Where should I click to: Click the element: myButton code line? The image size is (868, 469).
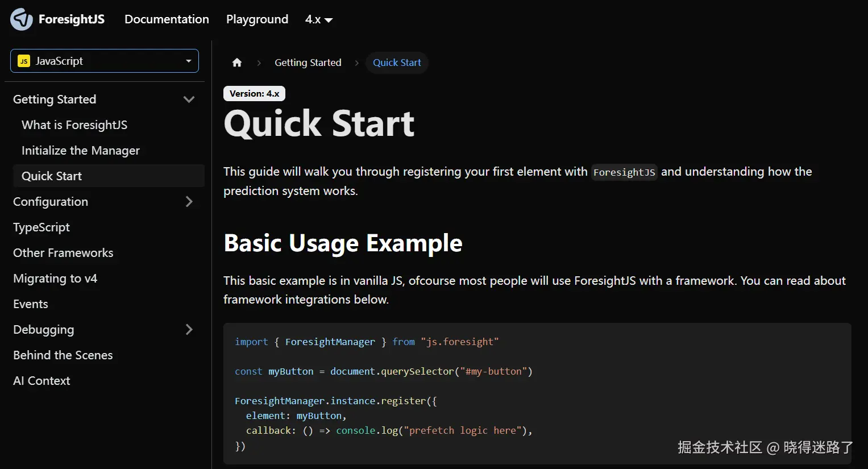coord(296,416)
